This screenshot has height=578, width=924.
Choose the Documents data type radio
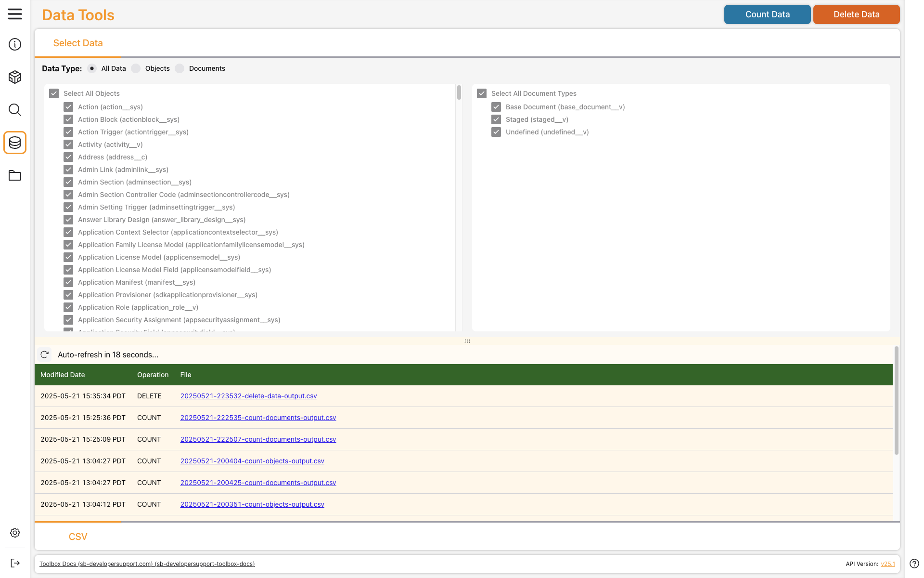point(180,68)
